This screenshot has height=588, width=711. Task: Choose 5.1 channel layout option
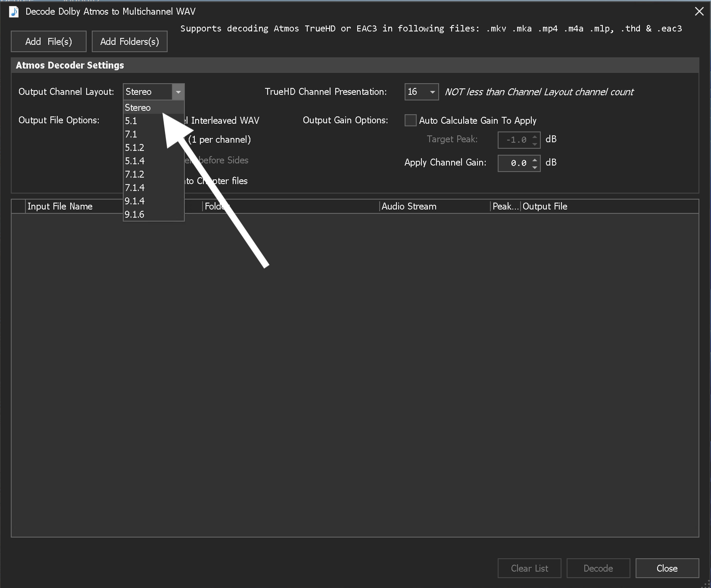pyautogui.click(x=154, y=121)
